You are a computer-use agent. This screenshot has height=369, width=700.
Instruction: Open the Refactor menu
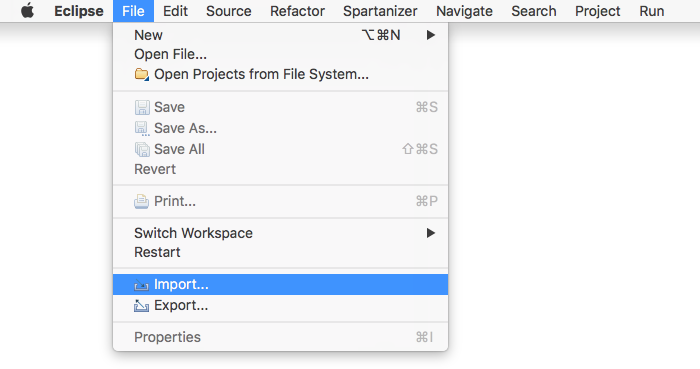point(297,11)
